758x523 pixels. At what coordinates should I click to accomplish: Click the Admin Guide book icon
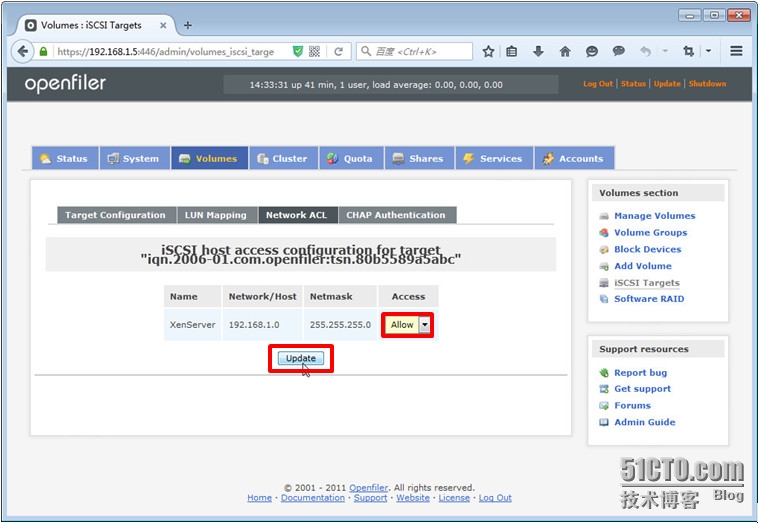[604, 422]
